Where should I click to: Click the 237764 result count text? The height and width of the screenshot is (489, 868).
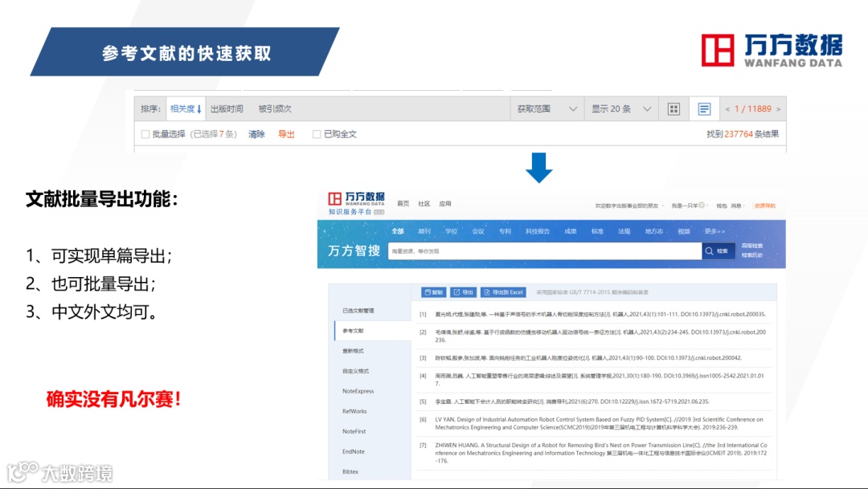(x=739, y=134)
